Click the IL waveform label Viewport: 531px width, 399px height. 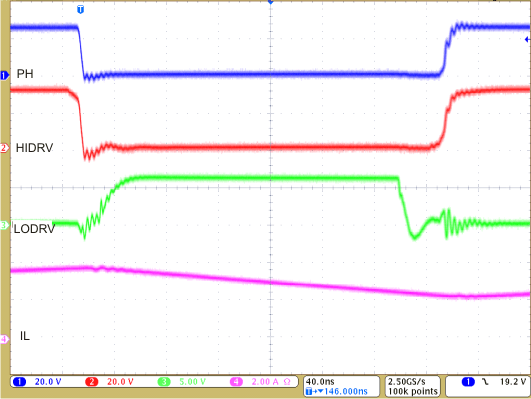click(x=25, y=336)
